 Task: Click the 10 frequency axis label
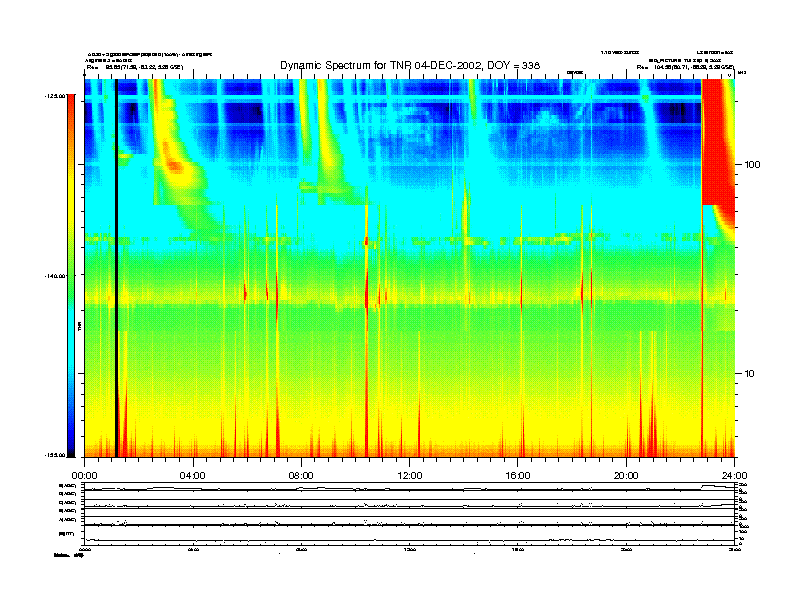pos(750,374)
